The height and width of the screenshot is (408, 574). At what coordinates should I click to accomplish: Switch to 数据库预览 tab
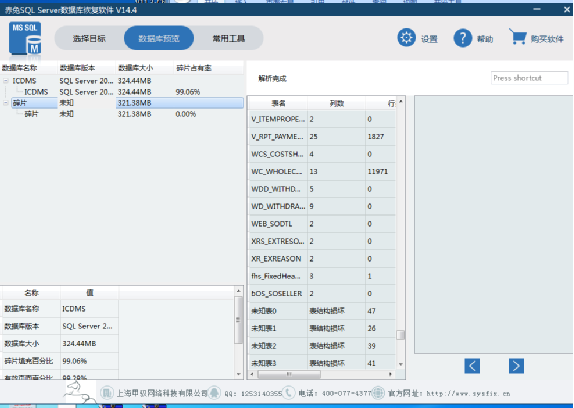[x=159, y=38]
